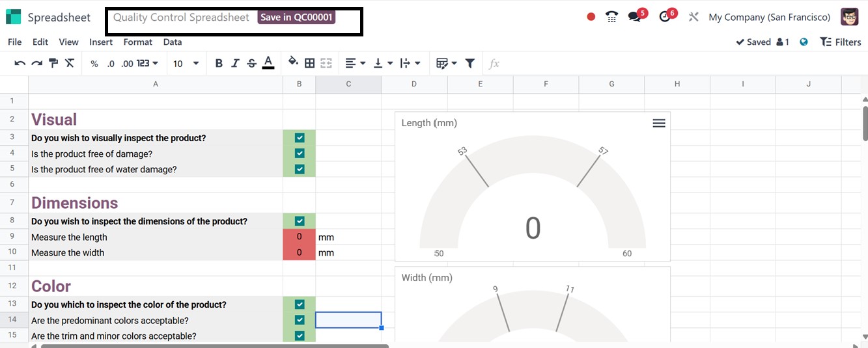Open the Data menu
Image resolution: width=868 pixels, height=348 pixels.
click(x=173, y=42)
